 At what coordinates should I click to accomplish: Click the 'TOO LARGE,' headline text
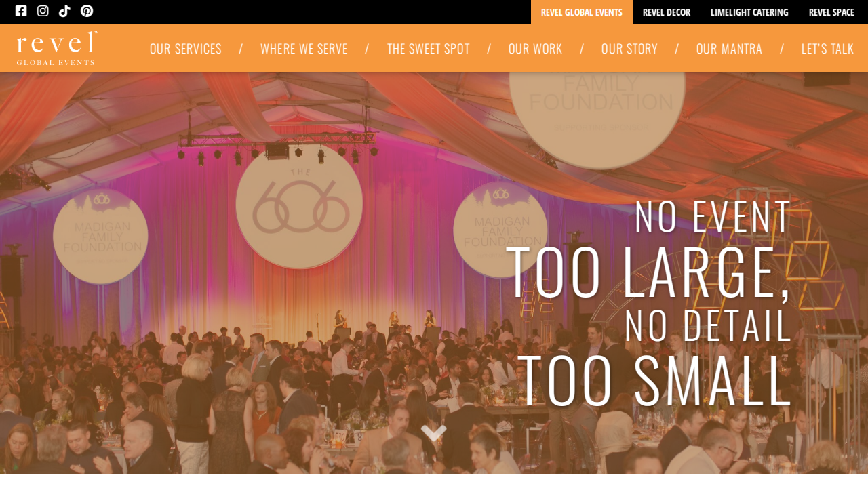tap(648, 273)
